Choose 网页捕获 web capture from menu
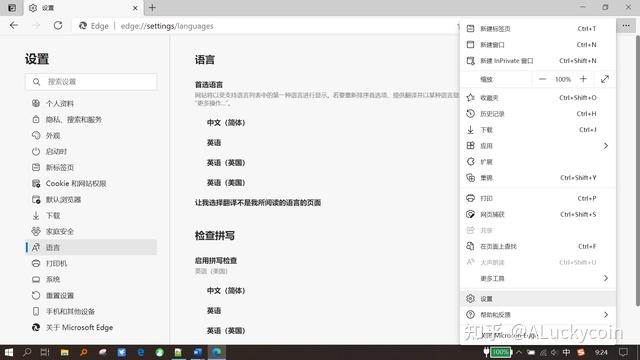The height and width of the screenshot is (360, 640). pos(538,214)
